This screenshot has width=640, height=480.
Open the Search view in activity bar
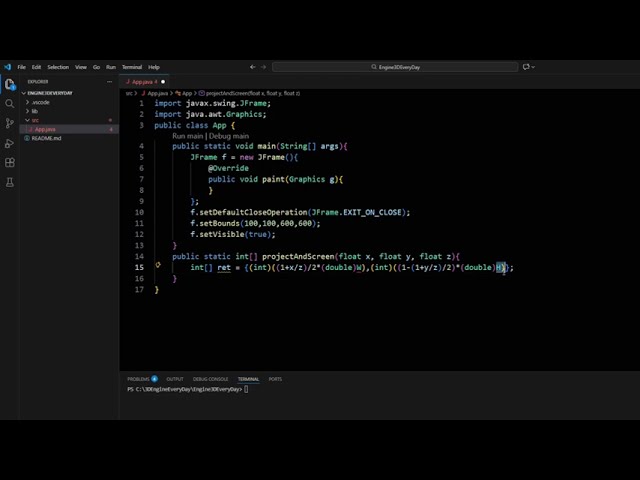click(9, 104)
